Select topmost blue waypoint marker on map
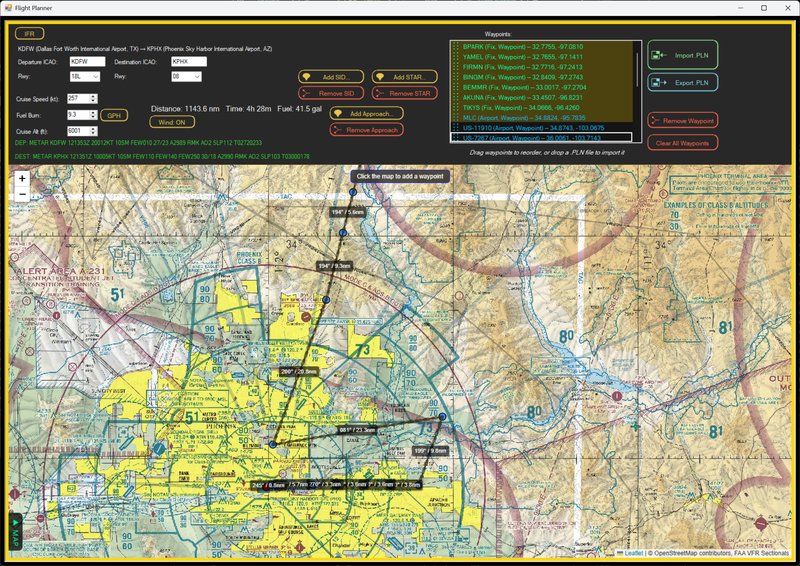 [x=353, y=192]
